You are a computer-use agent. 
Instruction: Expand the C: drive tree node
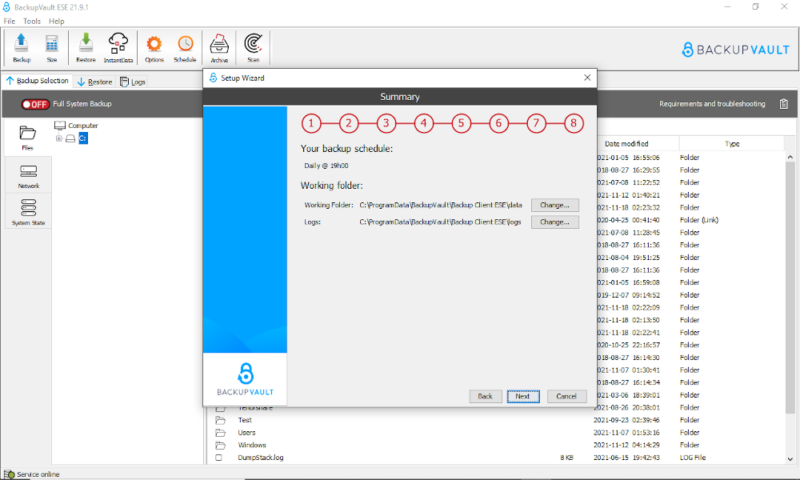(59, 138)
